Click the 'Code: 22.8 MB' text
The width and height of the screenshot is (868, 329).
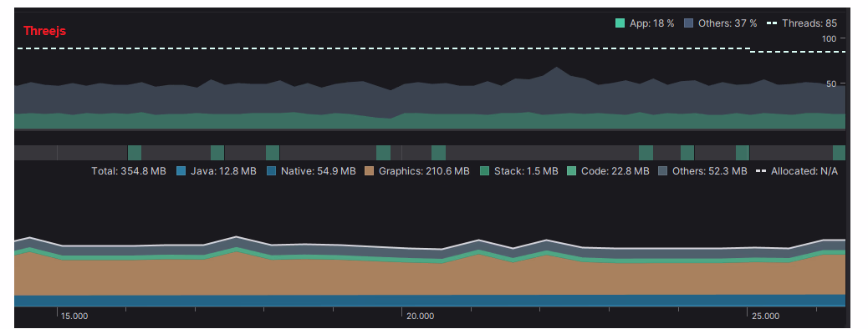pos(615,171)
